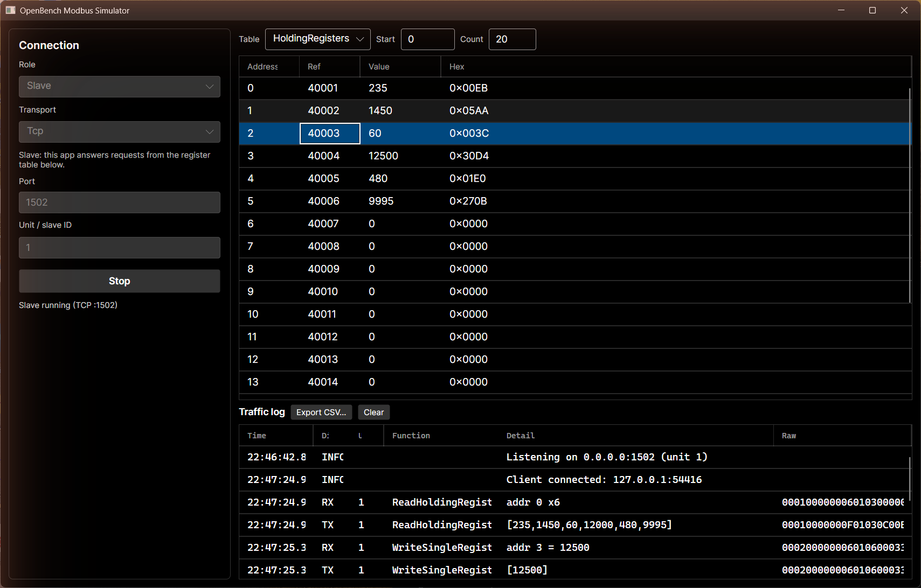921x588 pixels.
Task: Export traffic log to CSV
Action: click(x=321, y=412)
